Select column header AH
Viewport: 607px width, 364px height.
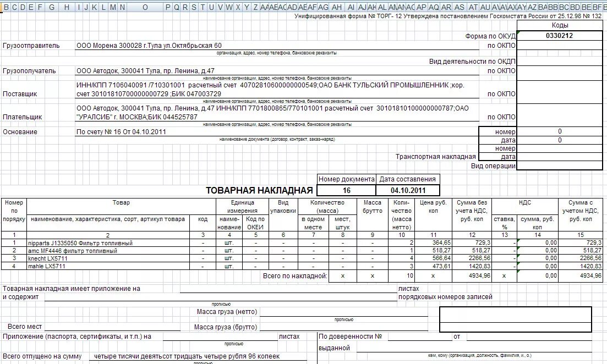tap(337, 7)
